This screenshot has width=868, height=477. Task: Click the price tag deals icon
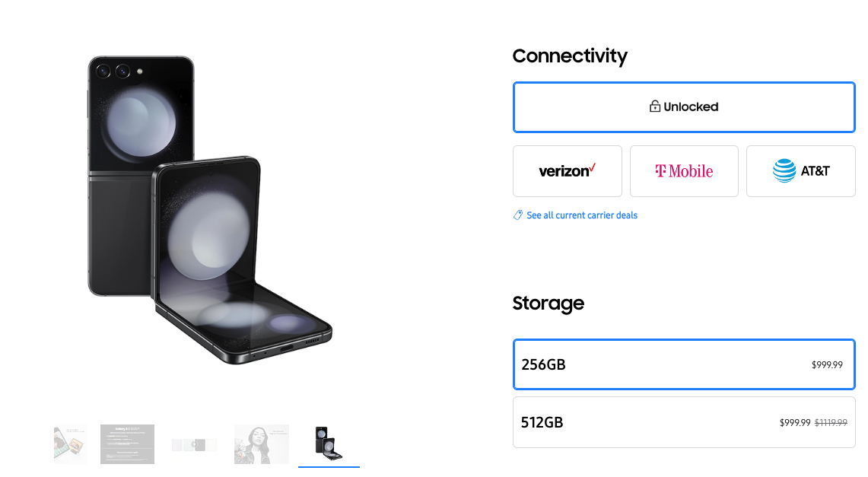(x=518, y=215)
